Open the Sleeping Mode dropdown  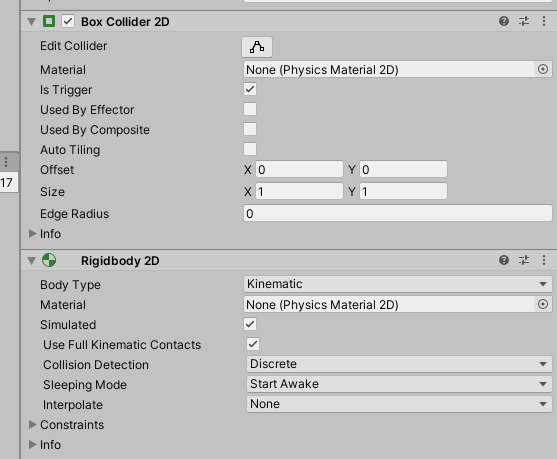coord(399,384)
